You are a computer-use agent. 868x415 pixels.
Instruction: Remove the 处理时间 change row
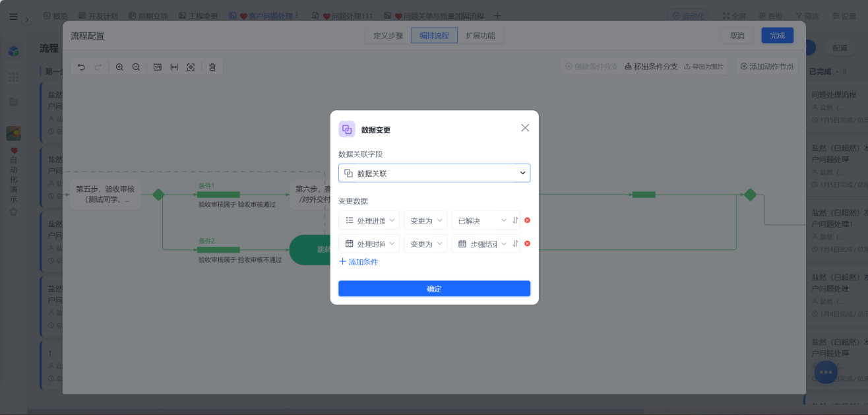tap(527, 243)
